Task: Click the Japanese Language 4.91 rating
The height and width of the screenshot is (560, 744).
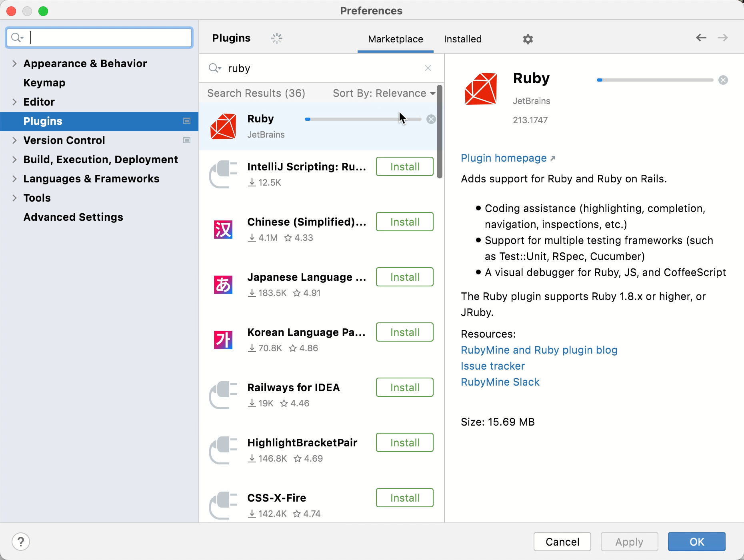Action: pos(307,293)
